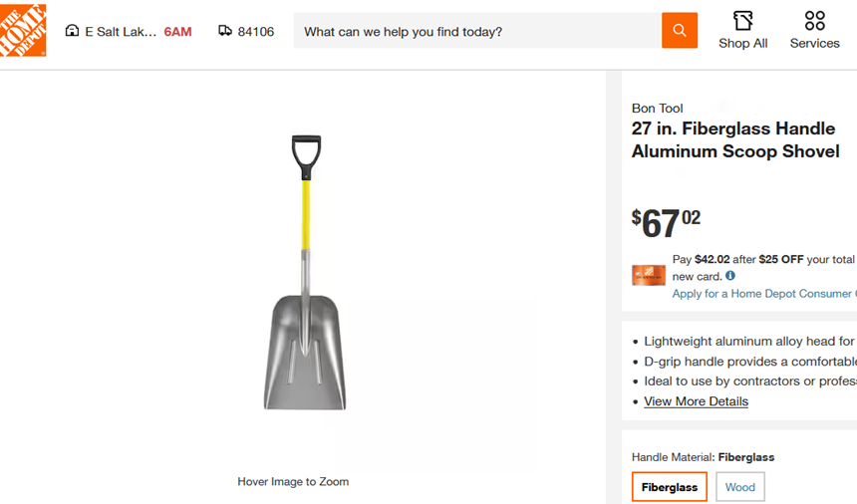Focus the 'What can we help' search field

pyautogui.click(x=478, y=32)
